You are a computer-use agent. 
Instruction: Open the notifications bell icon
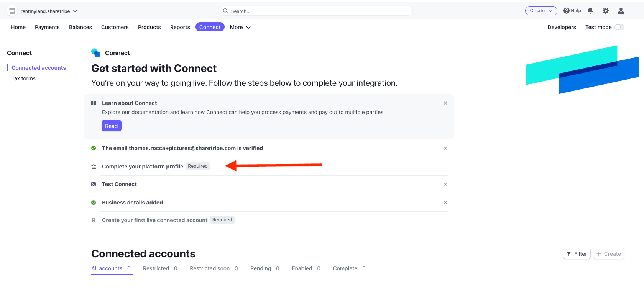point(590,11)
